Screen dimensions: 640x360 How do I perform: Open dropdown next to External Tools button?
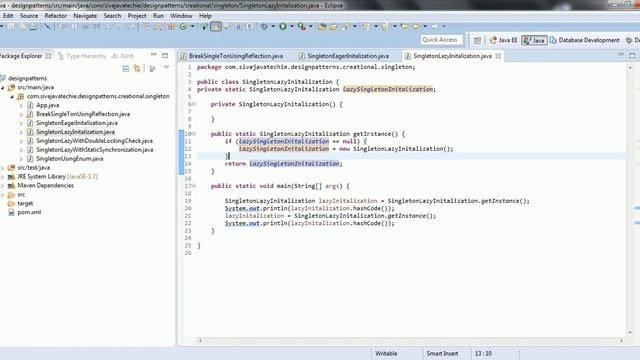(311, 27)
